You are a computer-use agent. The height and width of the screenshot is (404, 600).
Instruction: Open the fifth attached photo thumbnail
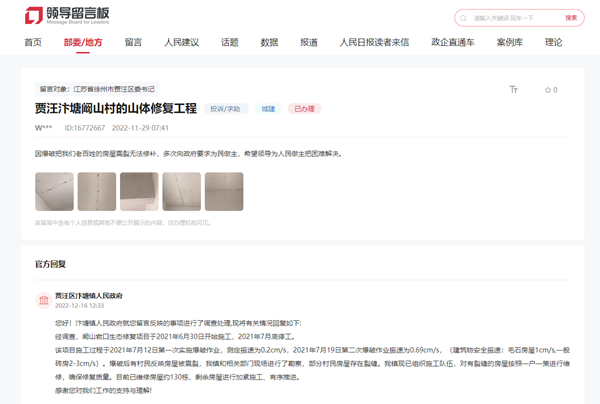pos(224,191)
